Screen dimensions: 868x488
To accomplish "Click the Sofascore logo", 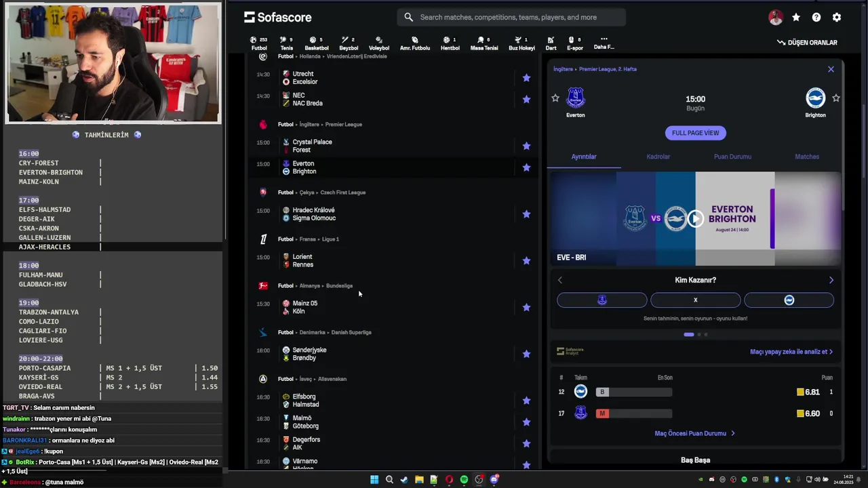I will [278, 17].
